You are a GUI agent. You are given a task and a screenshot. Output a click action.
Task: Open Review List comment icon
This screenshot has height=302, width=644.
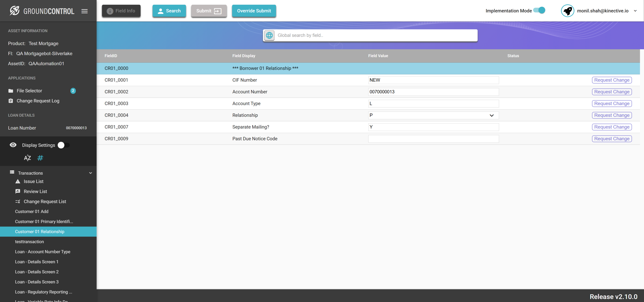(x=18, y=191)
